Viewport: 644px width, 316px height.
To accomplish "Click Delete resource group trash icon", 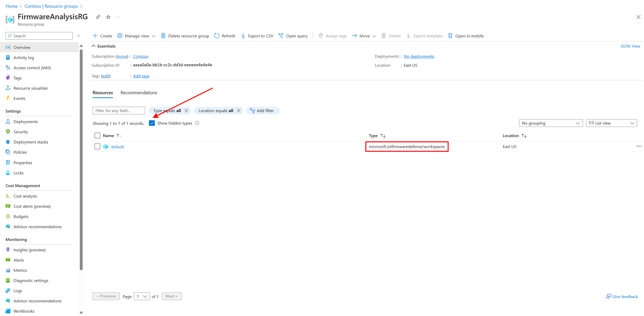I will pos(163,36).
